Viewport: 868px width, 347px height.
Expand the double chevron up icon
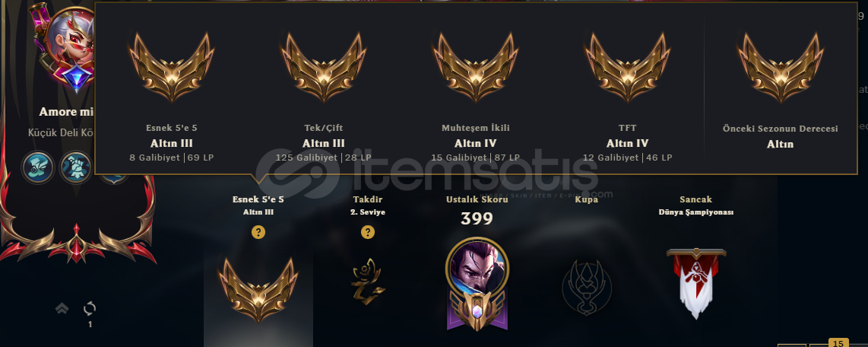(x=62, y=309)
